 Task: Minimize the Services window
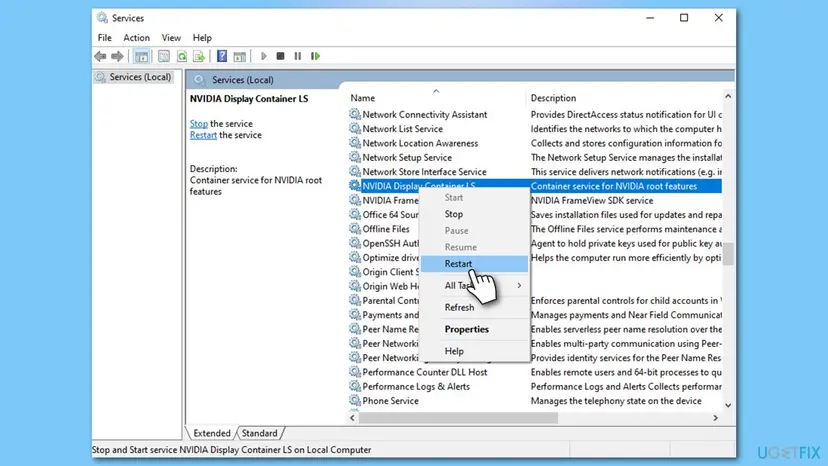tap(650, 17)
